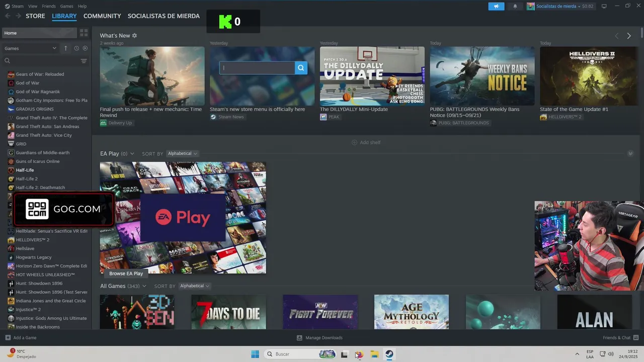The image size is (644, 362).
Task: Switch to the STORE tab
Action: pos(35,16)
